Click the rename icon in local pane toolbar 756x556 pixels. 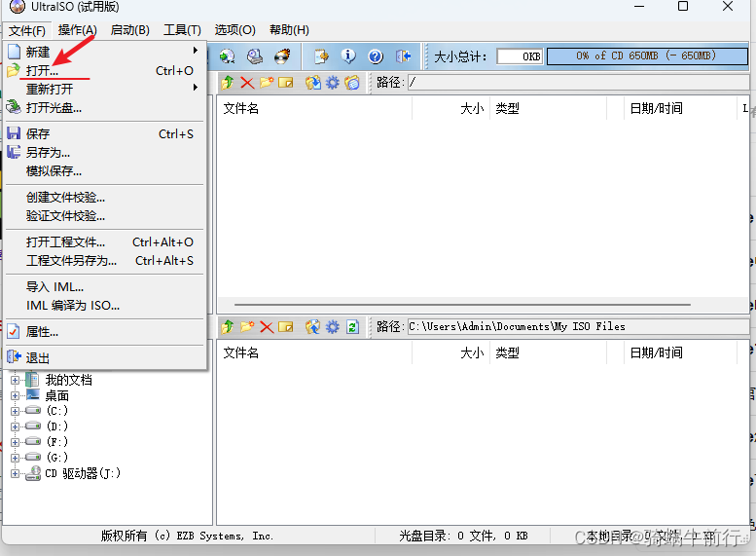[286, 327]
